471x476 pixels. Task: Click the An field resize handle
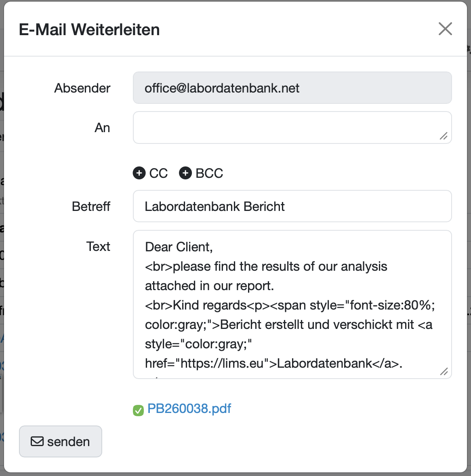444,136
